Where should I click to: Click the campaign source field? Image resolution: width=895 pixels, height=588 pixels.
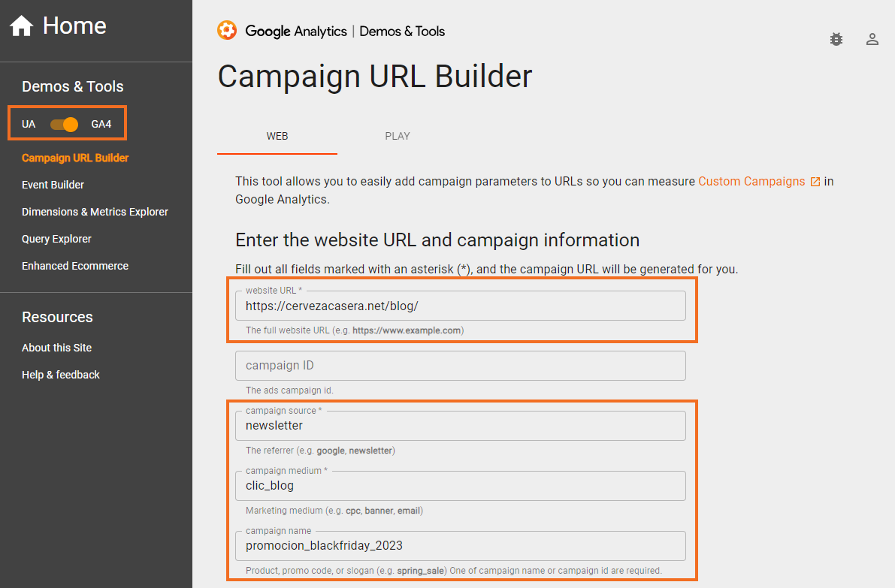tap(460, 426)
